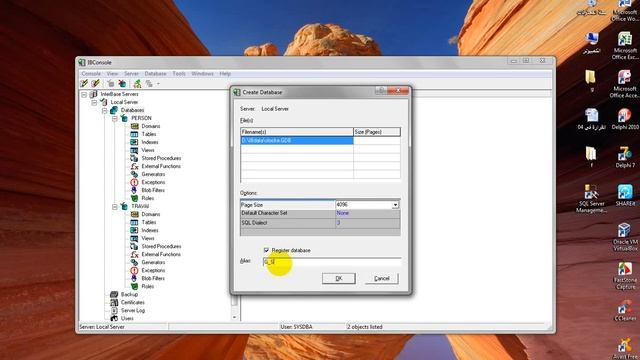
Task: Open the Page Size dropdown
Action: (x=395, y=205)
